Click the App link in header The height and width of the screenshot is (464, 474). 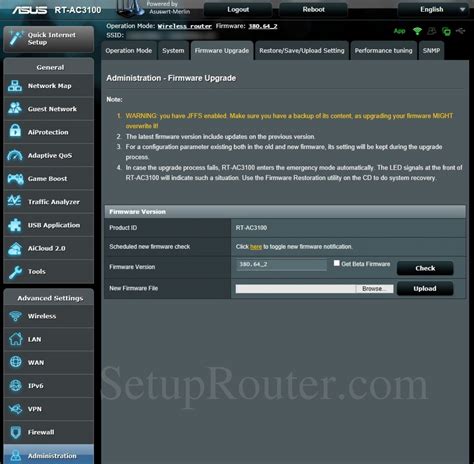399,31
